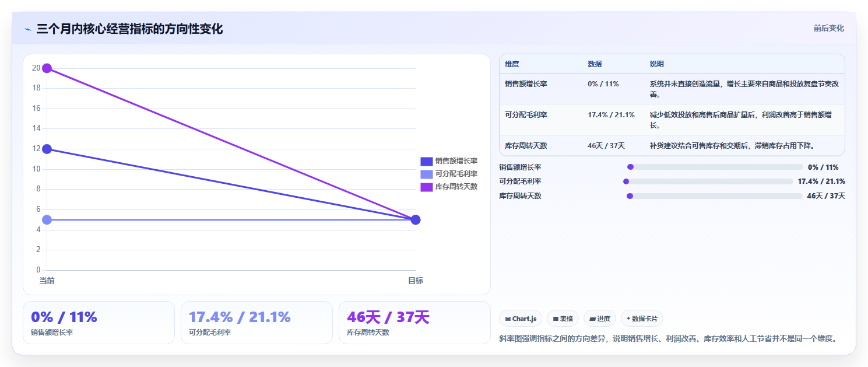Click the 销售额增长率 legend text
868x367 pixels.
coord(456,161)
